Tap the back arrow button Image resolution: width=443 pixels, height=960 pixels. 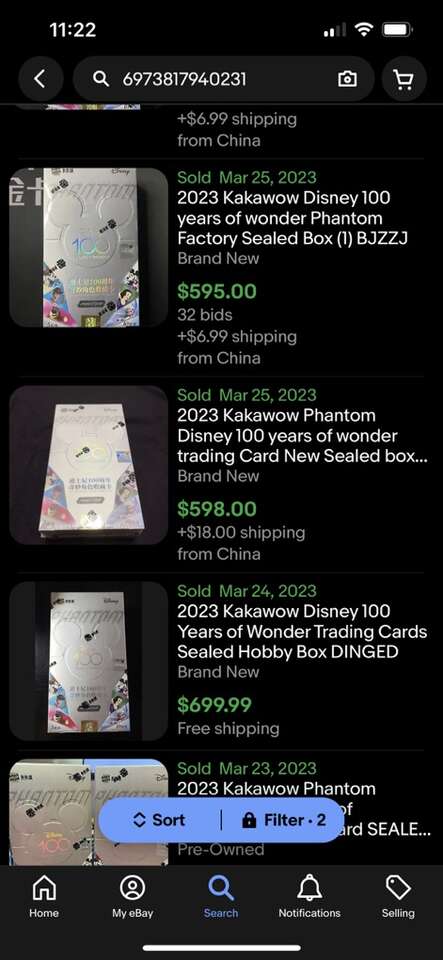coord(40,79)
